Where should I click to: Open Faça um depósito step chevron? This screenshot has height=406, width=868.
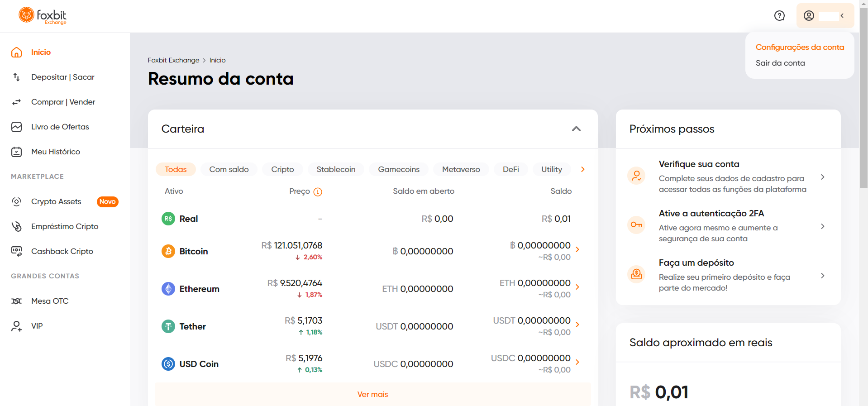pyautogui.click(x=823, y=276)
